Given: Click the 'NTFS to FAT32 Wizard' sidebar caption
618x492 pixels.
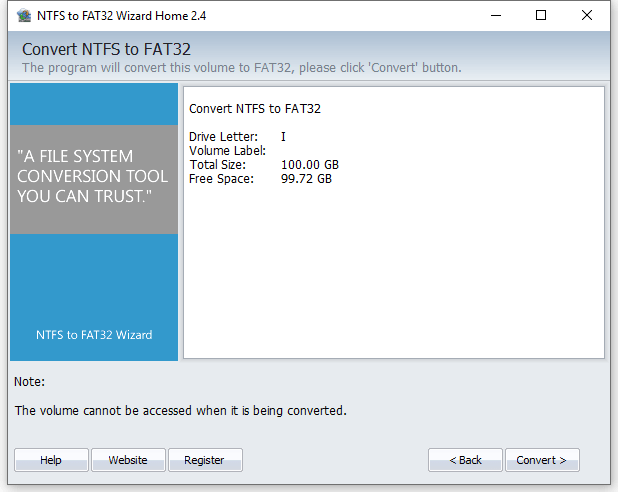Looking at the screenshot, I should click(x=94, y=335).
